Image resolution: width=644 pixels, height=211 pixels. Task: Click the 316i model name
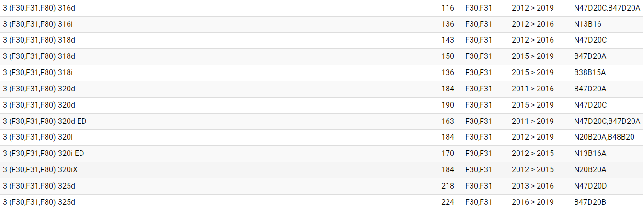tap(38, 24)
